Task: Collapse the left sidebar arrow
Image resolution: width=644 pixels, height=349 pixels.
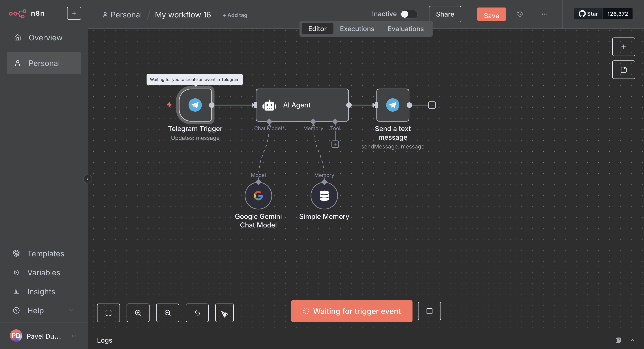Action: 88,179
